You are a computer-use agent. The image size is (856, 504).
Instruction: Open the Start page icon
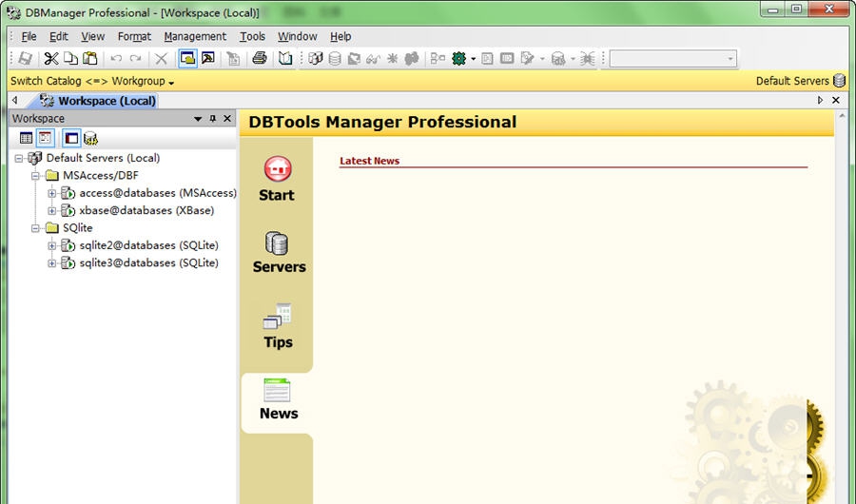tap(277, 180)
